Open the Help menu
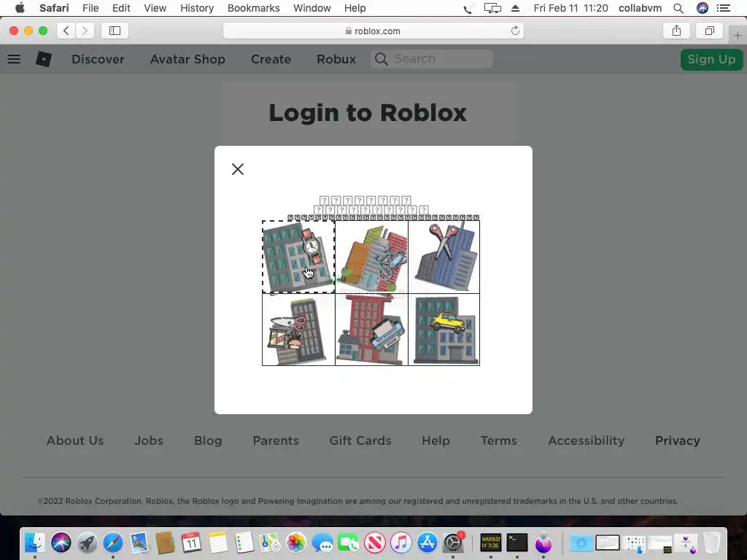The width and height of the screenshot is (747, 560). tap(355, 8)
